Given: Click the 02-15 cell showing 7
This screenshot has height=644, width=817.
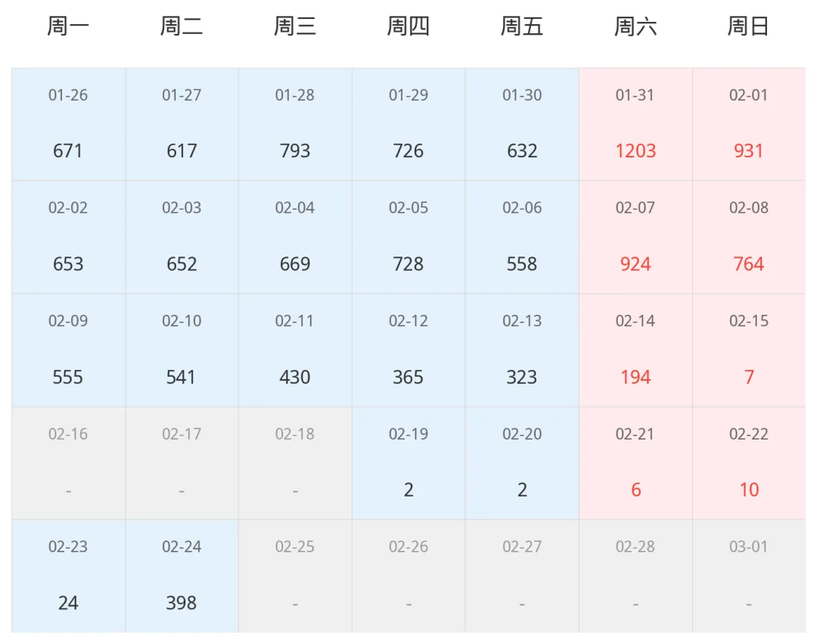Looking at the screenshot, I should click(x=749, y=350).
